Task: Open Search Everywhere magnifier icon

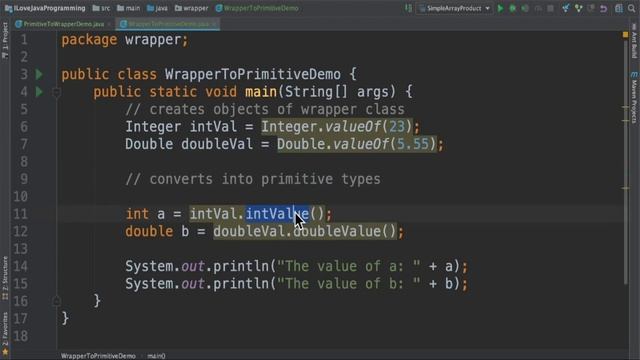Action: (631, 8)
